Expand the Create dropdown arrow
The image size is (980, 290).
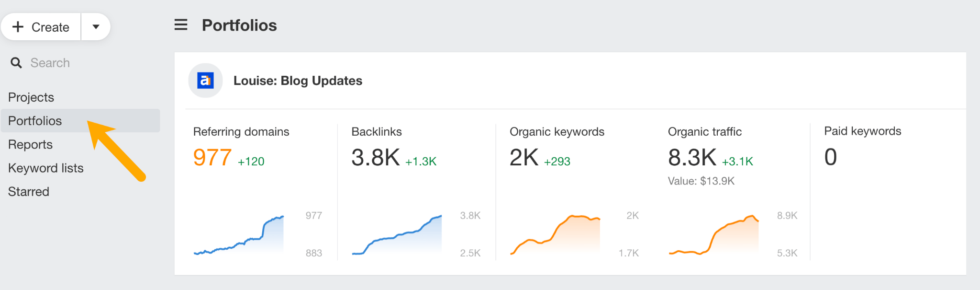pos(96,27)
